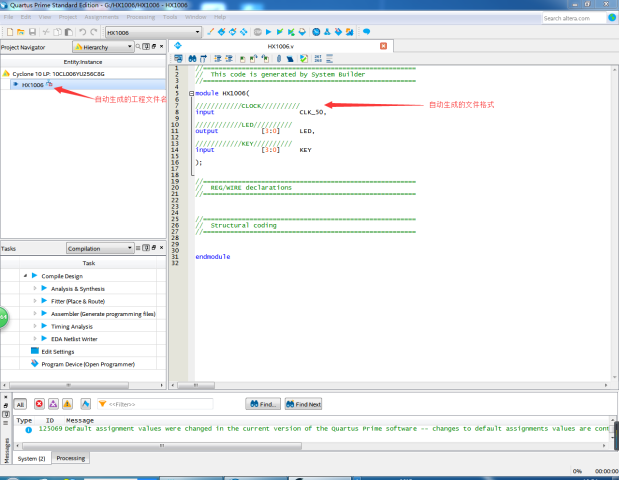Viewport: 620px width, 481px height.
Task: Toggle error messages filter
Action: pos(39,404)
